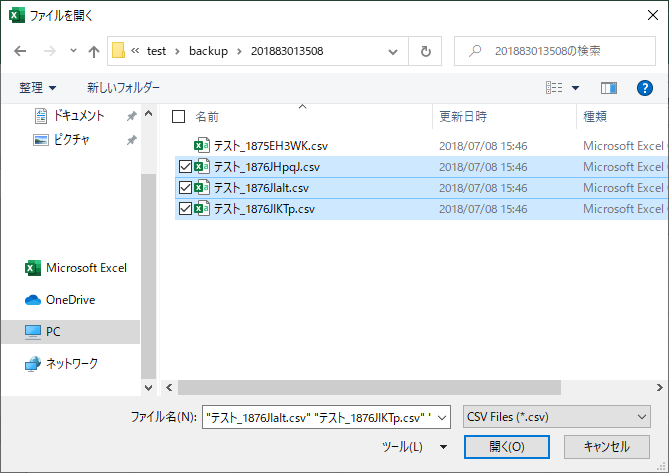
Task: Click the ネットワーク network item
Action: pos(71,363)
